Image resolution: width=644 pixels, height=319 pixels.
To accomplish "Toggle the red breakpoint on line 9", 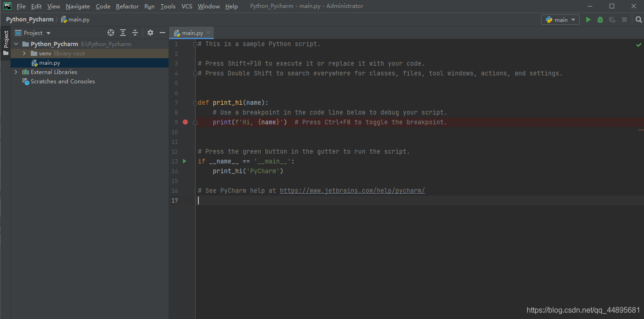I will [x=185, y=122].
